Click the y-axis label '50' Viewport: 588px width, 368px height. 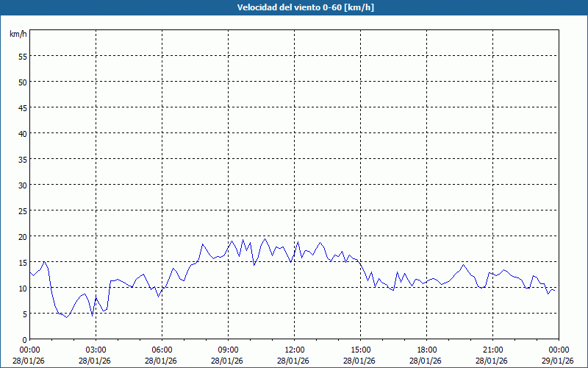point(23,82)
